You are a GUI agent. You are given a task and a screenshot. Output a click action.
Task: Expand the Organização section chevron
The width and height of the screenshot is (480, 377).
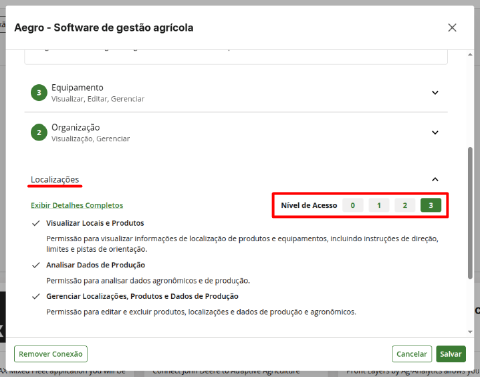point(435,133)
